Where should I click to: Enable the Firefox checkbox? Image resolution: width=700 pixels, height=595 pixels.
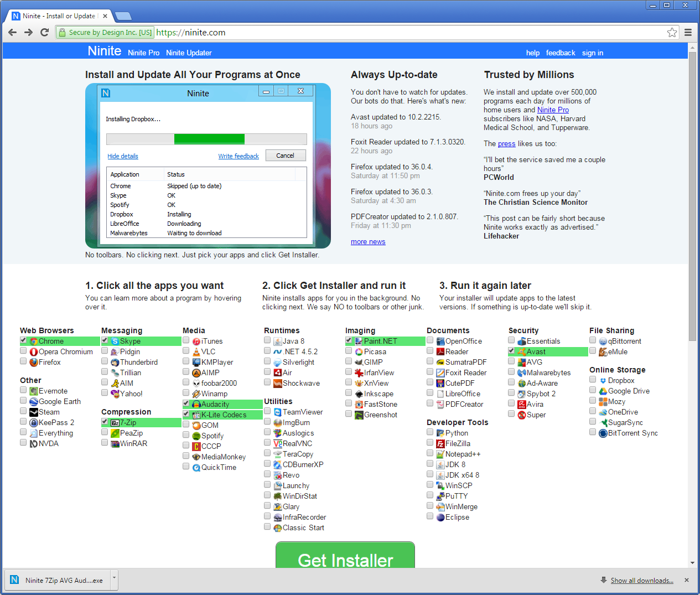click(23, 361)
